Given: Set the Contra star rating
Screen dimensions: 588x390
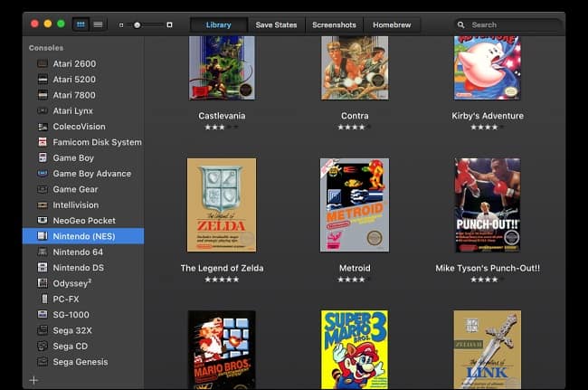Looking at the screenshot, I should (355, 127).
